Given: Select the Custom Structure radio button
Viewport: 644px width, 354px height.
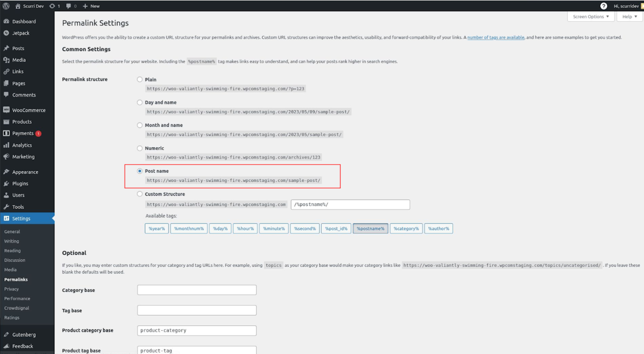Looking at the screenshot, I should (140, 194).
